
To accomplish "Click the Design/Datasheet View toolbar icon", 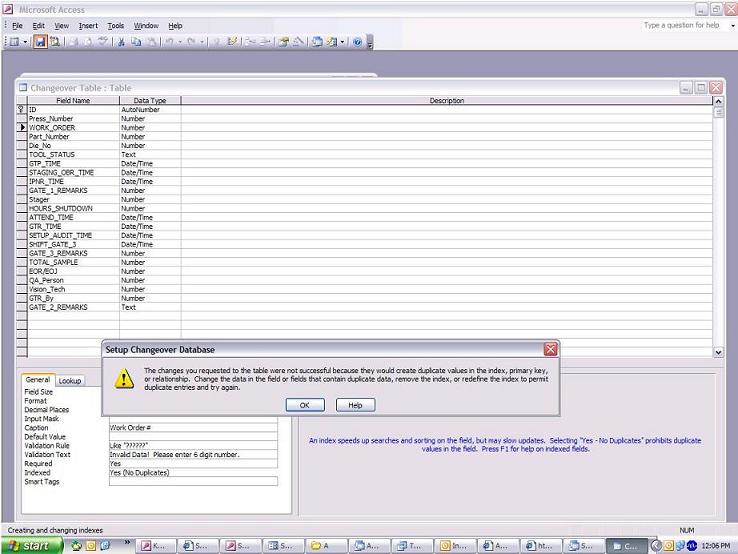I will [x=13, y=42].
